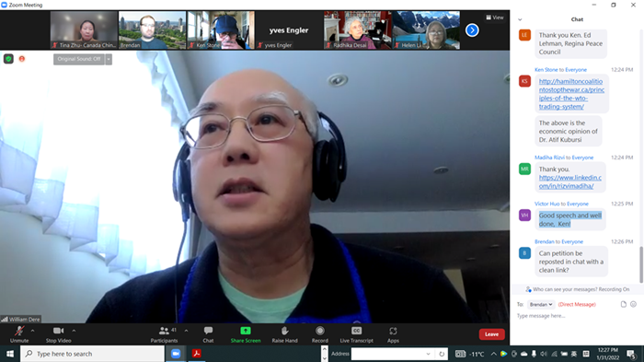
Task: Click the Unmute microphone icon
Action: [x=19, y=331]
